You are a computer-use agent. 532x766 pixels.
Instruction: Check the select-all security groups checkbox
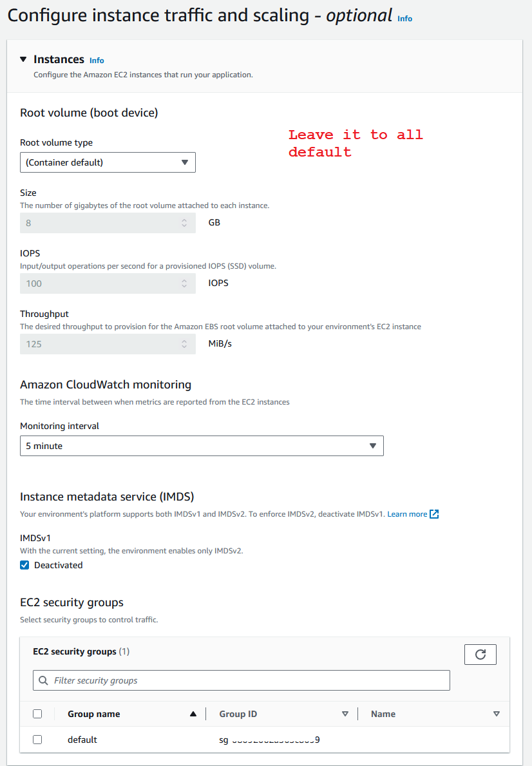pos(37,714)
